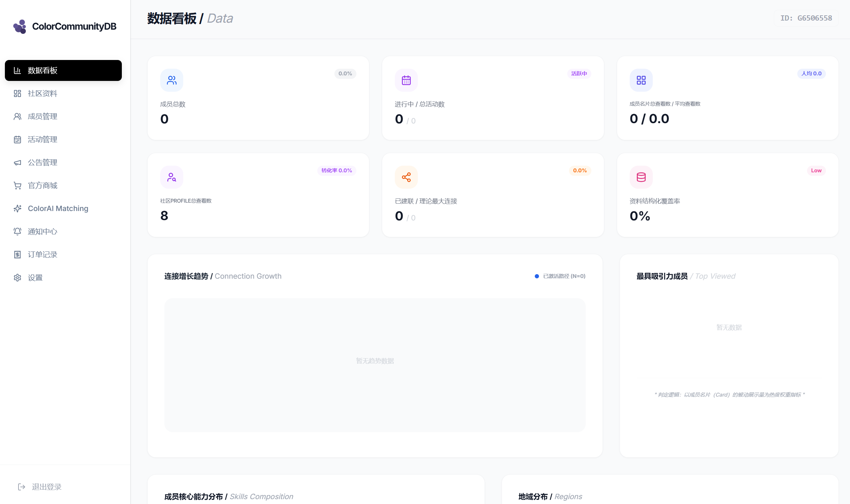
Task: Click the 官方商城 shopping cart icon
Action: [x=17, y=185]
